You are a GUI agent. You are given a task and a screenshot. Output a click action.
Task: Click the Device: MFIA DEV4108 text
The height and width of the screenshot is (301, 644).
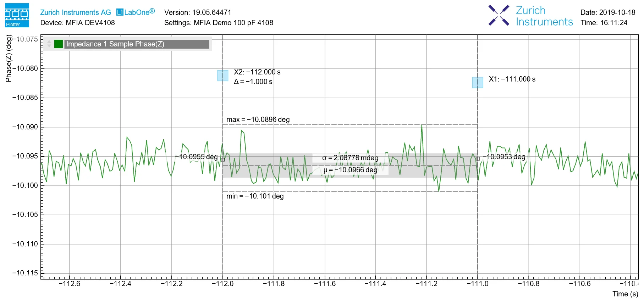point(78,23)
